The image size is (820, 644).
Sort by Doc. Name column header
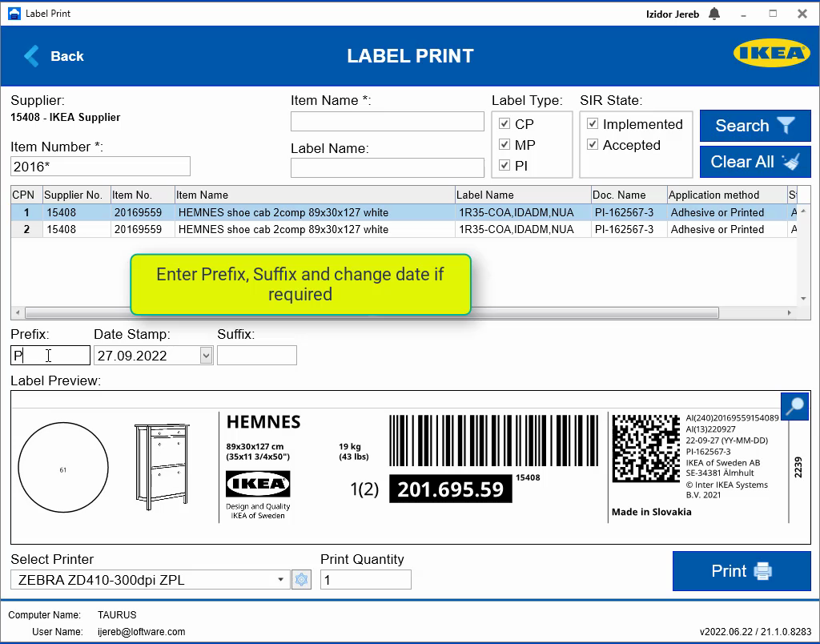[629, 195]
